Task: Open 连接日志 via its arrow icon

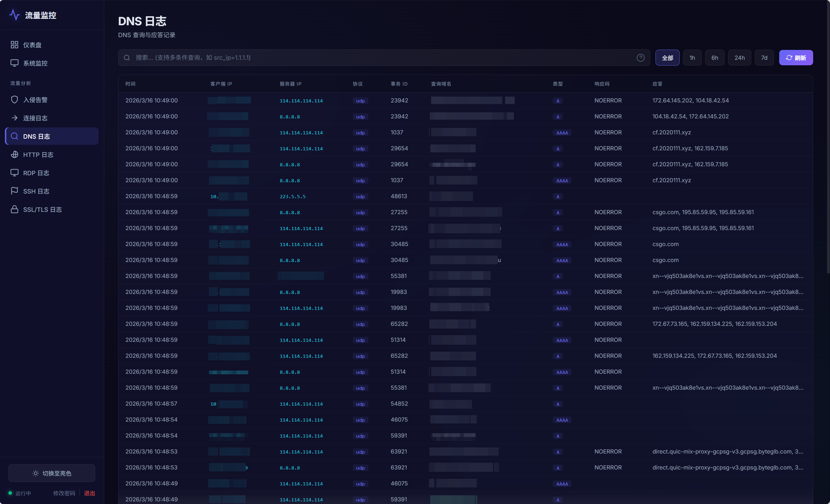Action: click(x=15, y=118)
